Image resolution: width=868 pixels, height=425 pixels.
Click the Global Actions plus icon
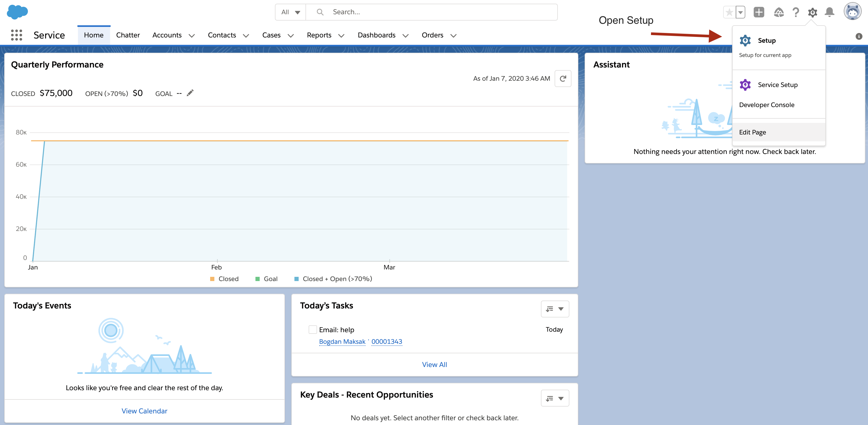click(759, 12)
